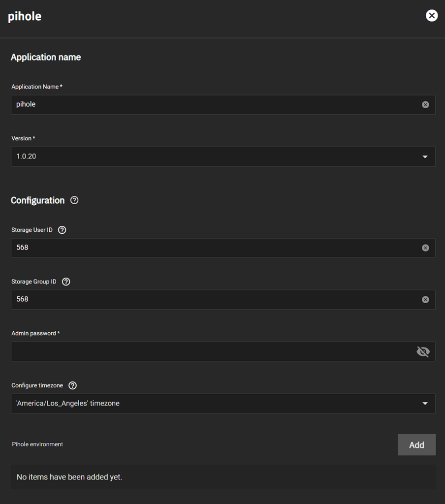Select the 'pihole' panel title
The image size is (445, 504).
25,16
